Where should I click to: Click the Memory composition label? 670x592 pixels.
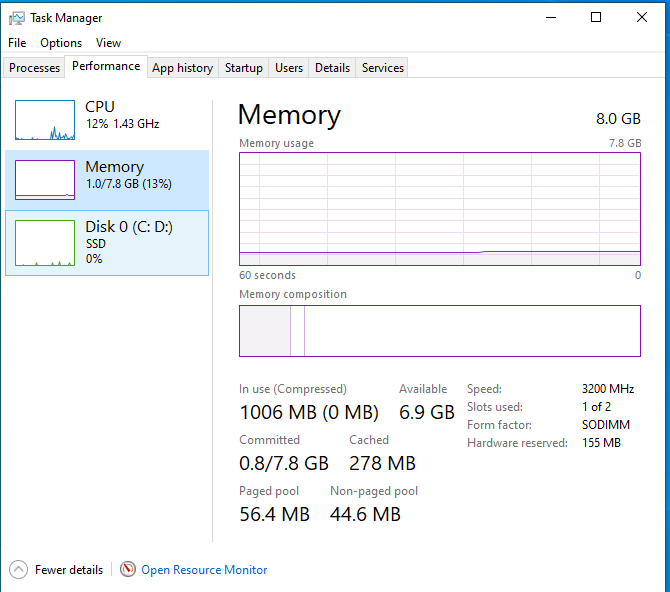(x=293, y=294)
